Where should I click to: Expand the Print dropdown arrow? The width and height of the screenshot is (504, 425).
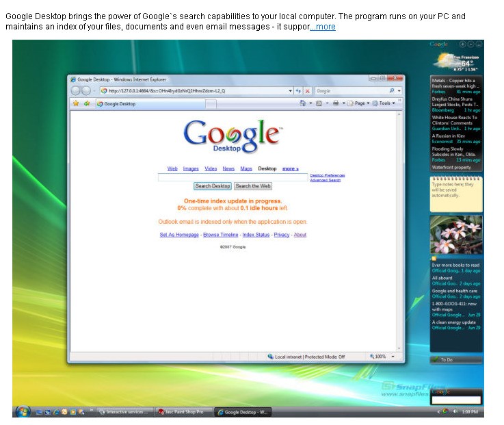(343, 103)
